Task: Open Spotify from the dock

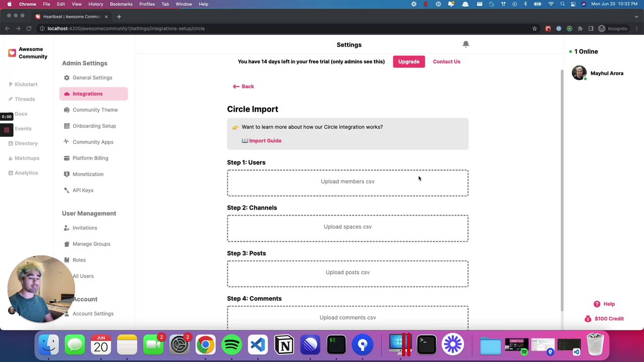Action: tap(231, 345)
